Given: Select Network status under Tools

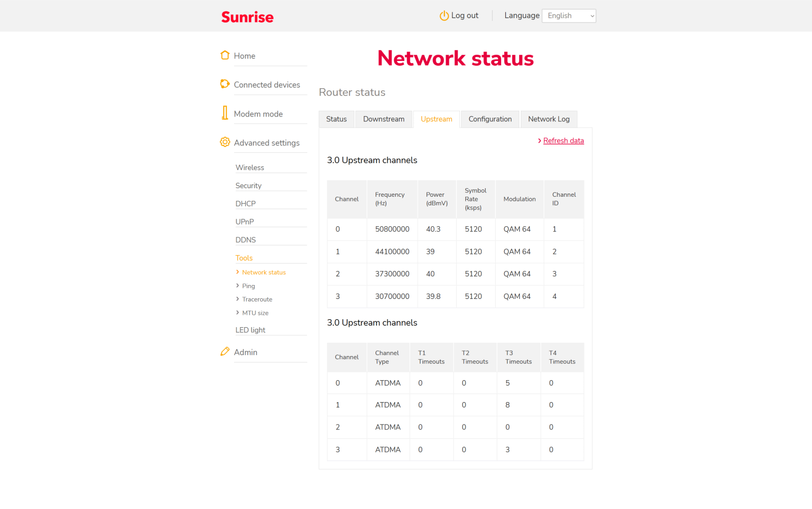Looking at the screenshot, I should pos(264,272).
